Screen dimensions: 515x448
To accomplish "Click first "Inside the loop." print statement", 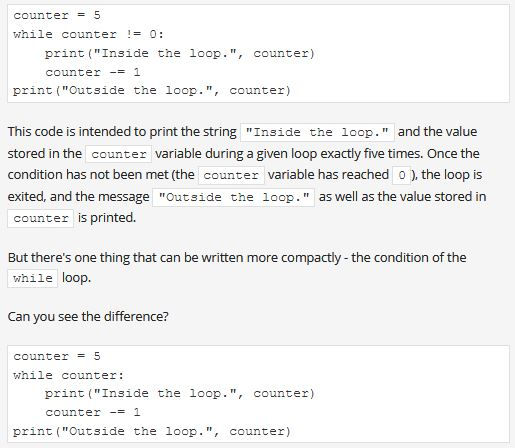I will [x=180, y=53].
